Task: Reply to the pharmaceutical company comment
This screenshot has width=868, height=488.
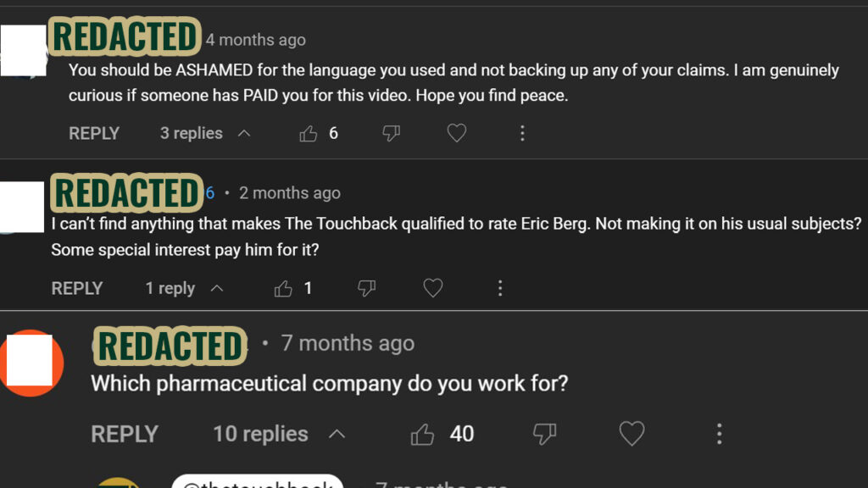Action: [125, 435]
